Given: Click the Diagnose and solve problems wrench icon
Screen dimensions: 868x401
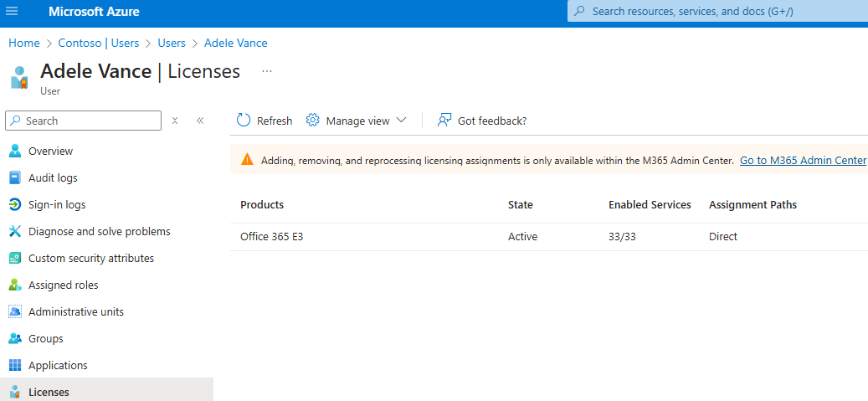Looking at the screenshot, I should point(15,232).
